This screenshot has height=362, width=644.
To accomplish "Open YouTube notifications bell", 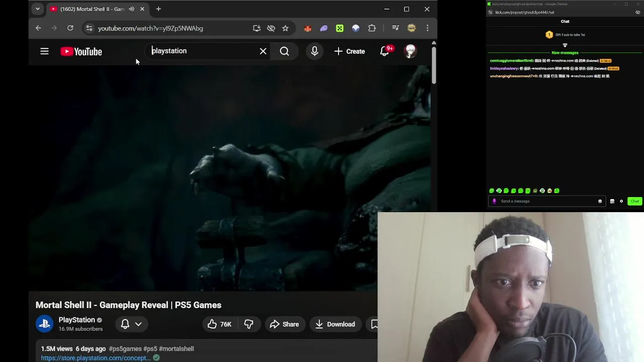I will (x=384, y=51).
